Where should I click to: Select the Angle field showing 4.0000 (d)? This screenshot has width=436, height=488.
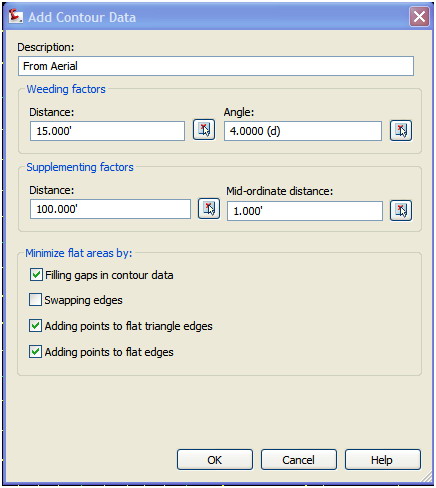coord(303,131)
